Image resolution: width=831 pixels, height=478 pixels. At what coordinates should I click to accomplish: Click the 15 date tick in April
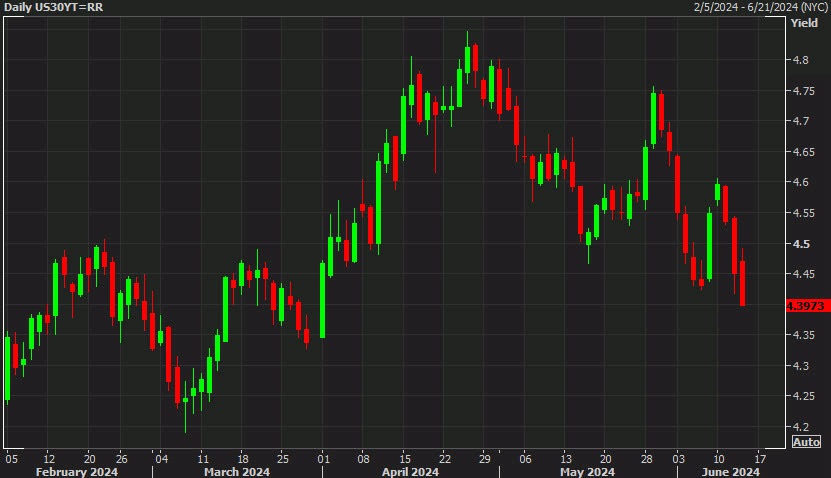click(405, 457)
